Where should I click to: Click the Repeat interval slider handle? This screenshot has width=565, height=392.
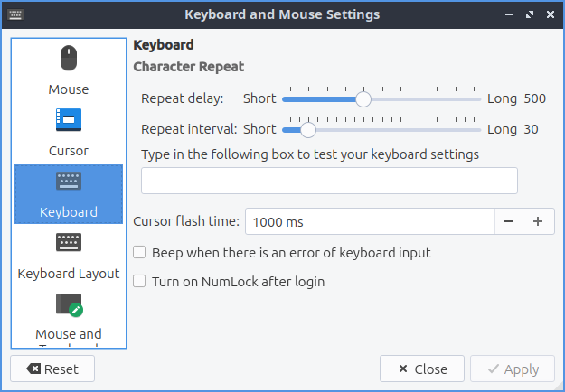[307, 129]
